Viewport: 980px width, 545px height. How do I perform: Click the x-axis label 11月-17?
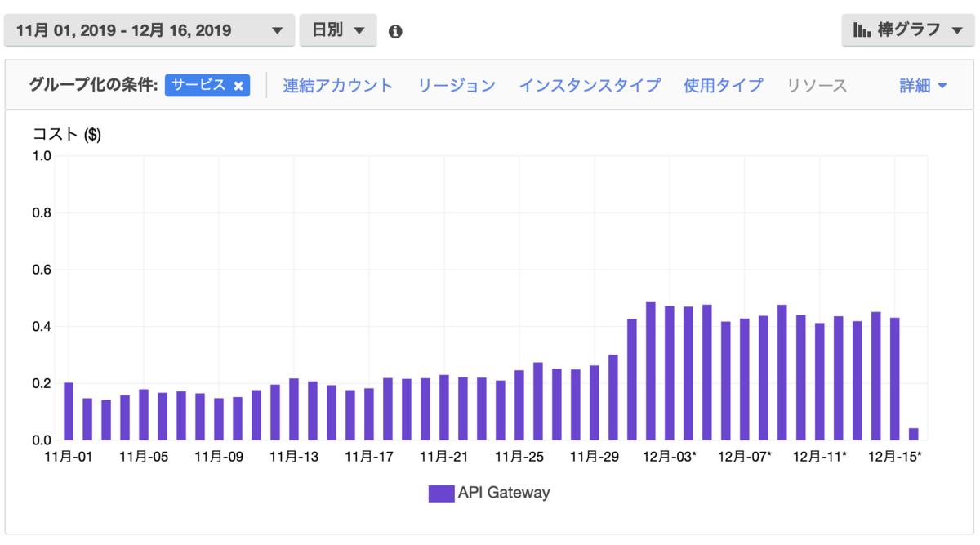point(369,456)
